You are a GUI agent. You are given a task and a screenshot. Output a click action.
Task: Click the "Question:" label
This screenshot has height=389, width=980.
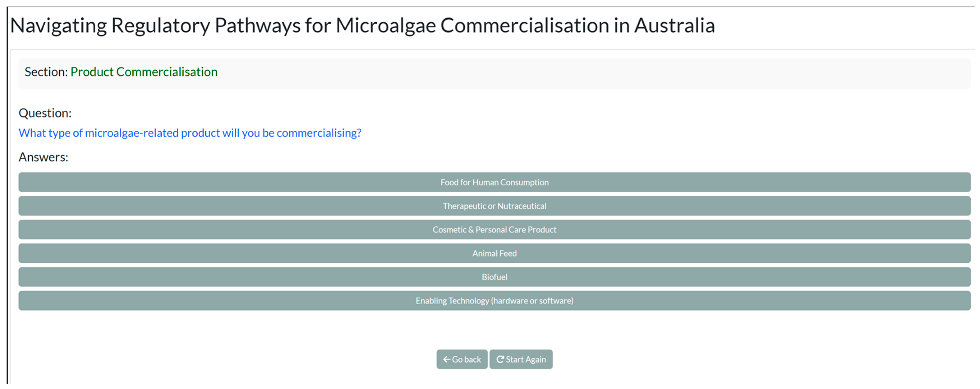coord(45,113)
